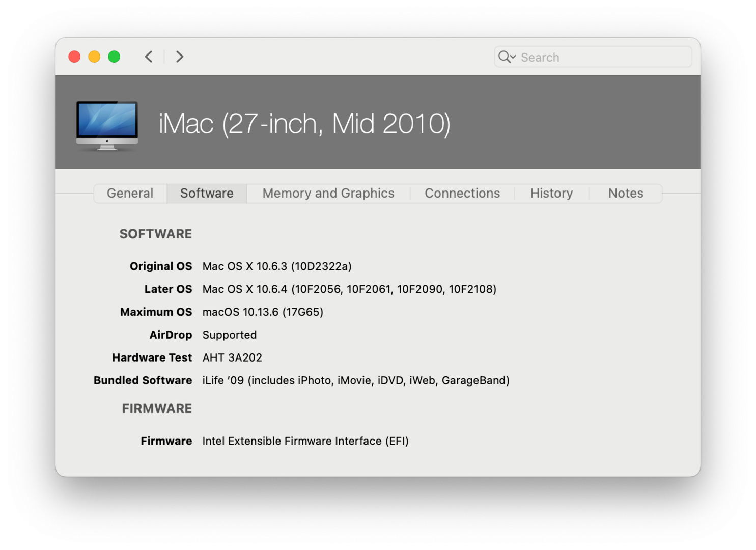756x550 pixels.
Task: Click the Hardware Test label
Action: [x=152, y=358]
